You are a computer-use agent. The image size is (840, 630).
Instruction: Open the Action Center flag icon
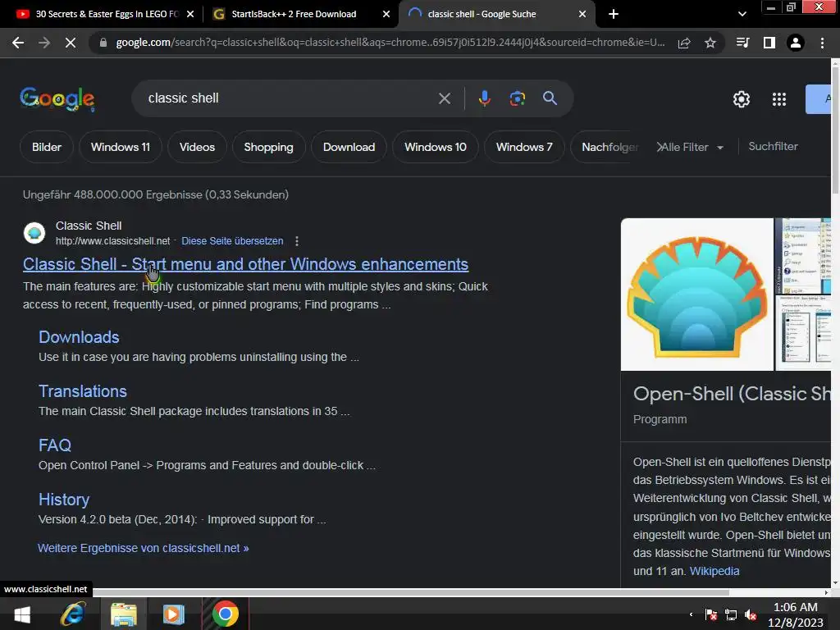point(711,615)
